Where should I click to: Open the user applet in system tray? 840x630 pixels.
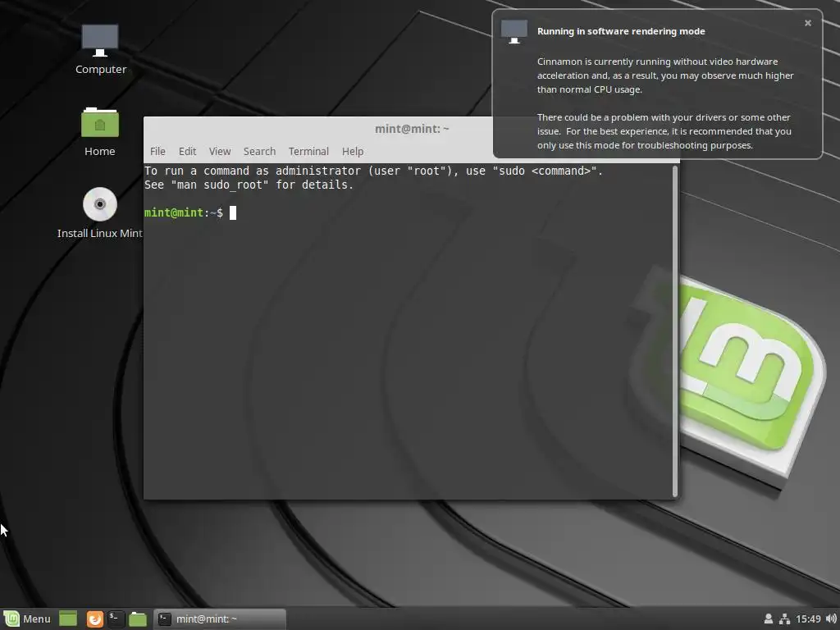point(768,619)
